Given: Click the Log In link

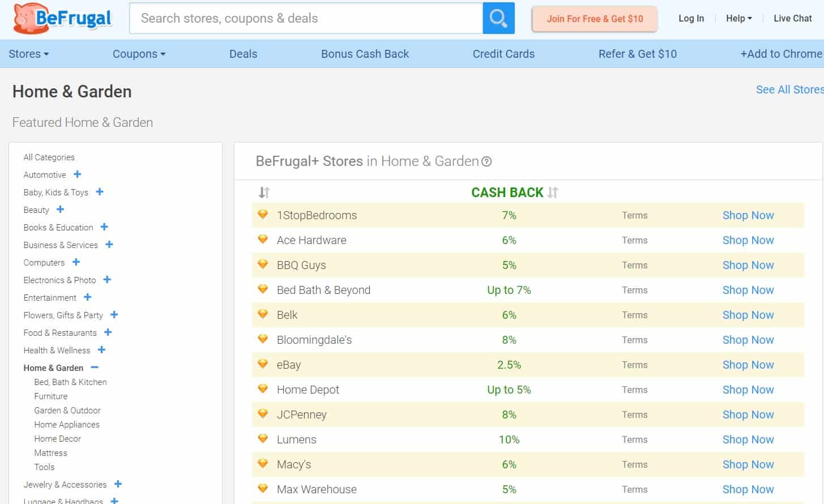Looking at the screenshot, I should click(x=691, y=18).
